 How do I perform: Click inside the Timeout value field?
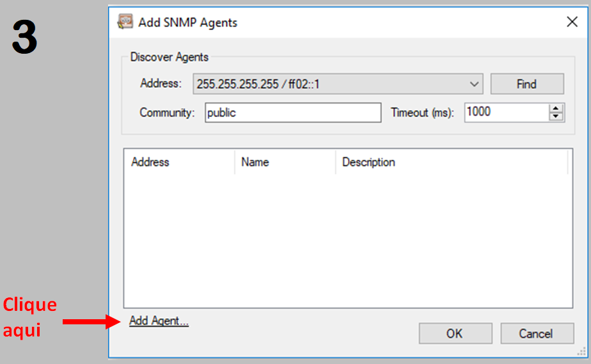(x=505, y=113)
